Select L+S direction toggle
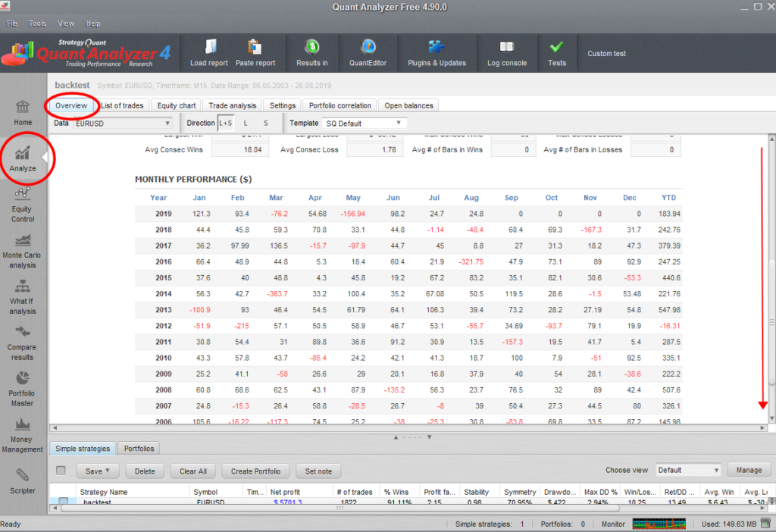 (225, 124)
